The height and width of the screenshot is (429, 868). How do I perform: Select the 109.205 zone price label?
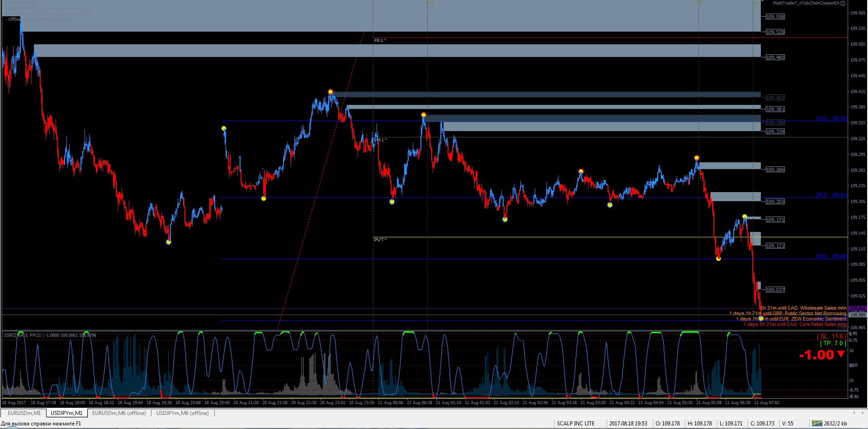pyautogui.click(x=775, y=202)
